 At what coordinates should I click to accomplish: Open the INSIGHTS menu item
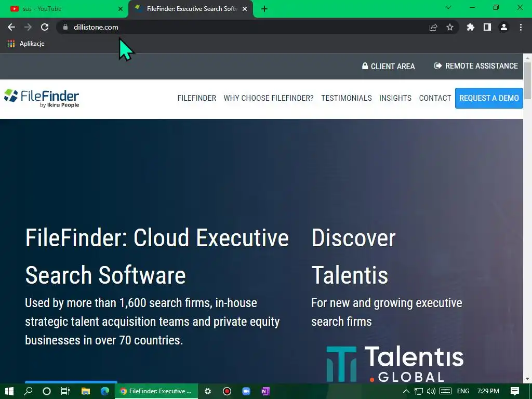point(395,98)
